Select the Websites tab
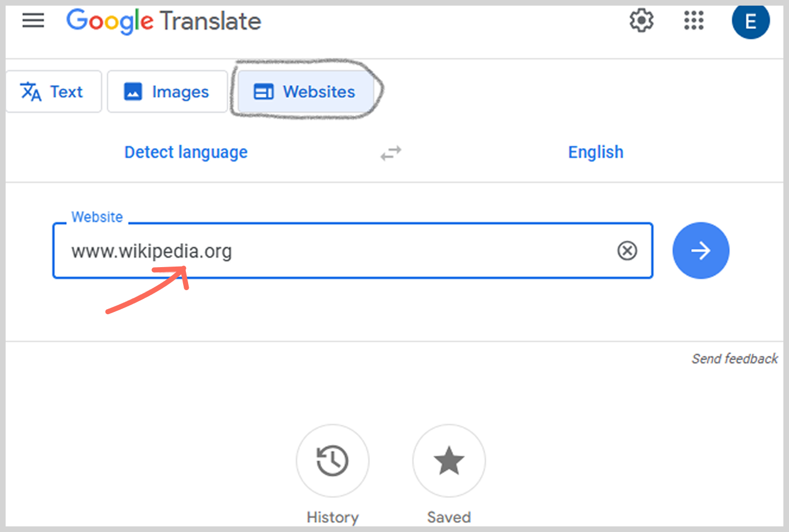The width and height of the screenshot is (789, 532). click(x=306, y=91)
